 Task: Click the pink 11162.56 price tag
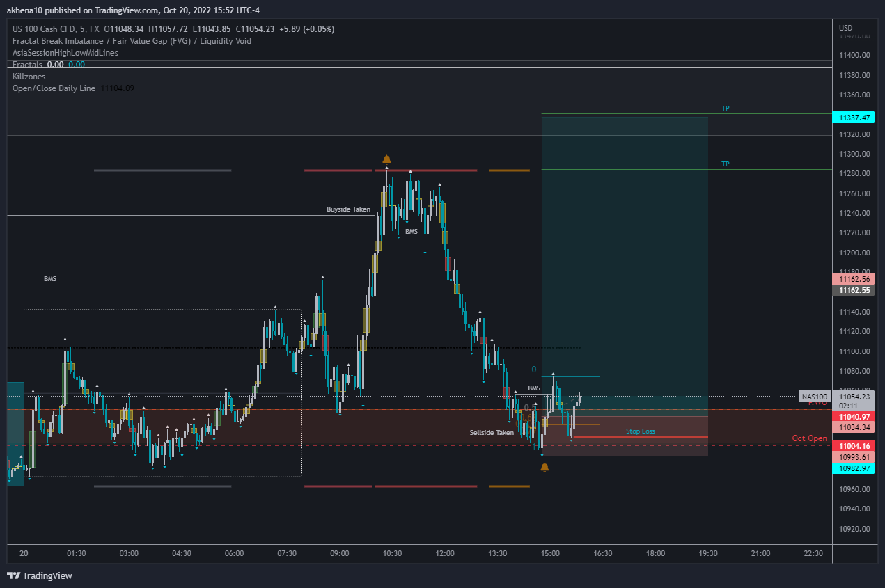853,279
